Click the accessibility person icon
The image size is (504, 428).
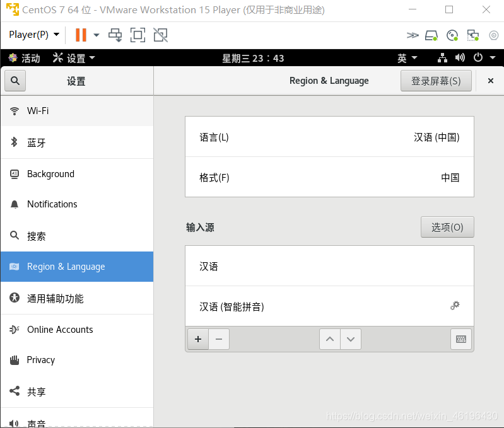click(14, 298)
